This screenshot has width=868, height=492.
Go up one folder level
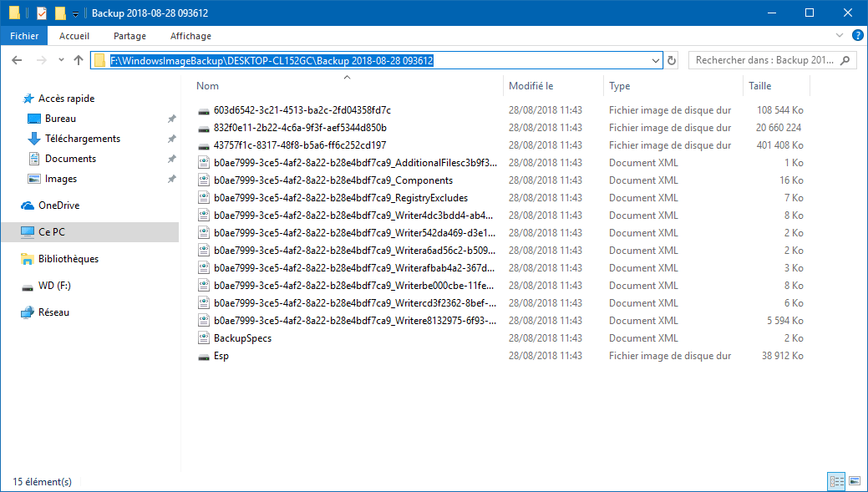pos(79,60)
